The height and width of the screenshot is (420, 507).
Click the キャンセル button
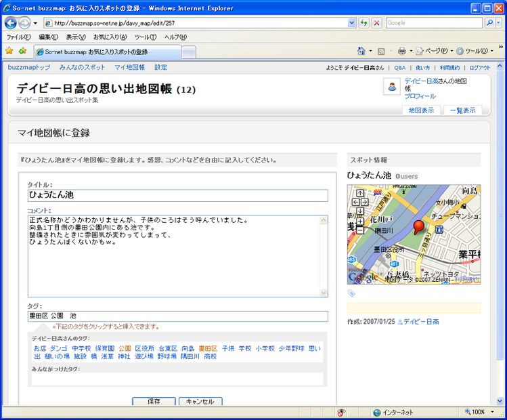click(x=200, y=401)
